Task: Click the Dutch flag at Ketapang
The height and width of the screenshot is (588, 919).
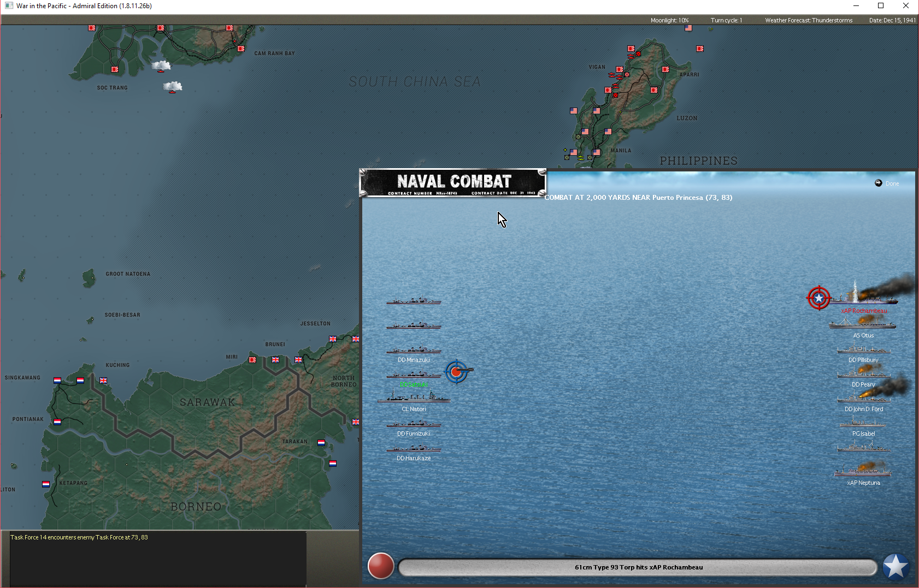Action: (46, 484)
